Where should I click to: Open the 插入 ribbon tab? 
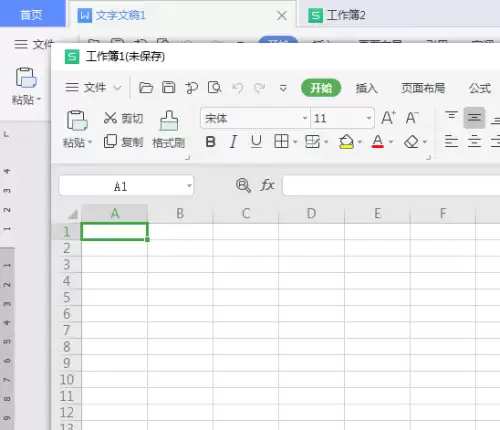366,88
